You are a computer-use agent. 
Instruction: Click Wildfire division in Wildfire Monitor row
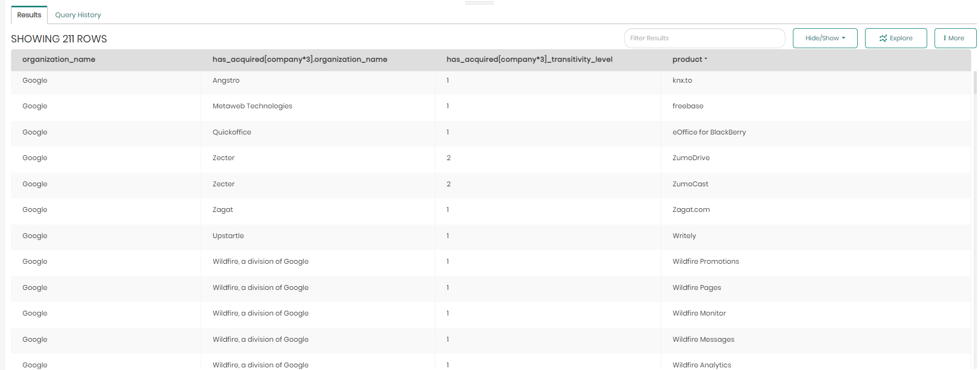pos(260,313)
